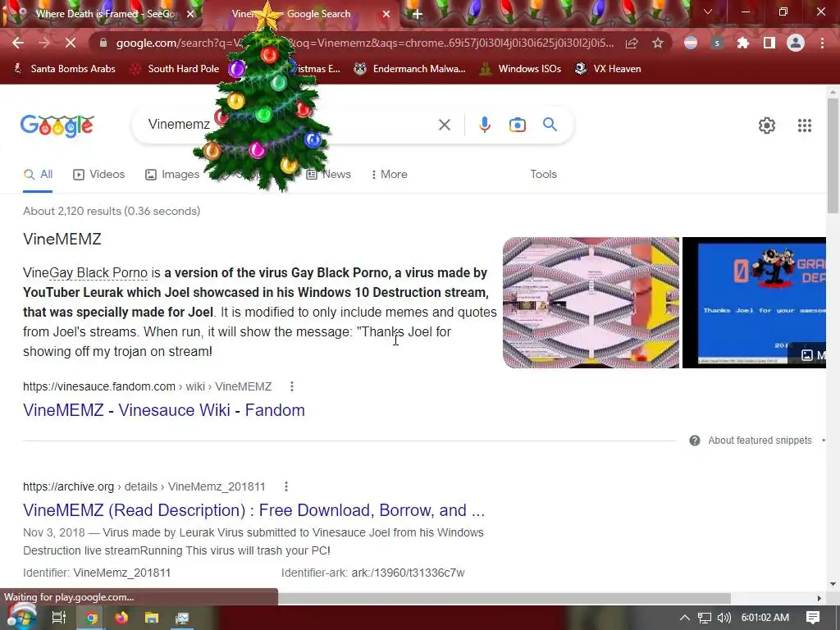840x630 pixels.
Task: Open options for the vinesauce.fandom.com result
Action: pos(292,386)
